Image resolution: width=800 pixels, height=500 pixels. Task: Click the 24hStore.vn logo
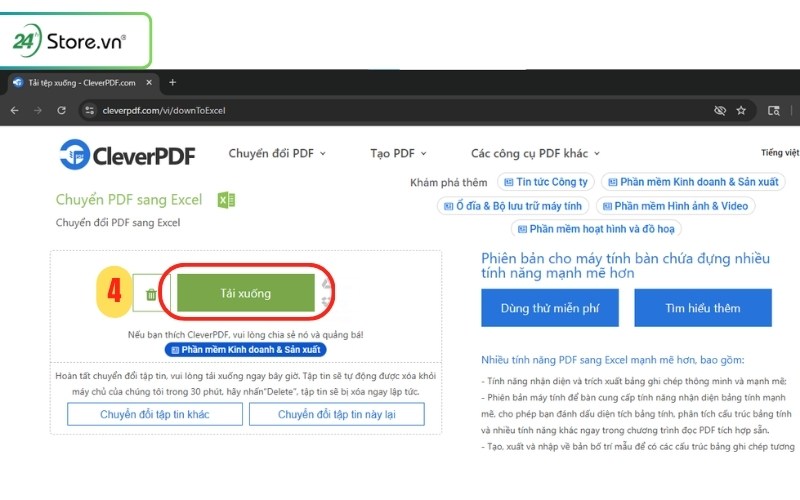[x=70, y=40]
